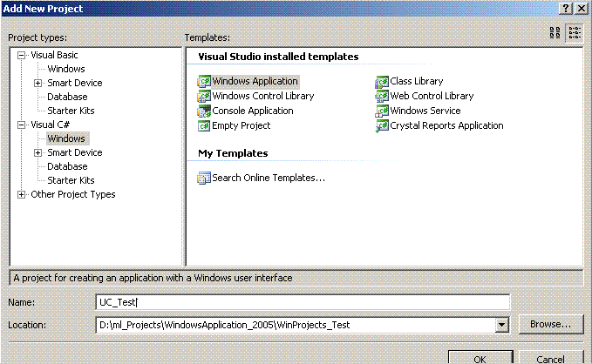Click the Empty Project label
Image resolution: width=592 pixels, height=364 pixels.
[x=242, y=125]
